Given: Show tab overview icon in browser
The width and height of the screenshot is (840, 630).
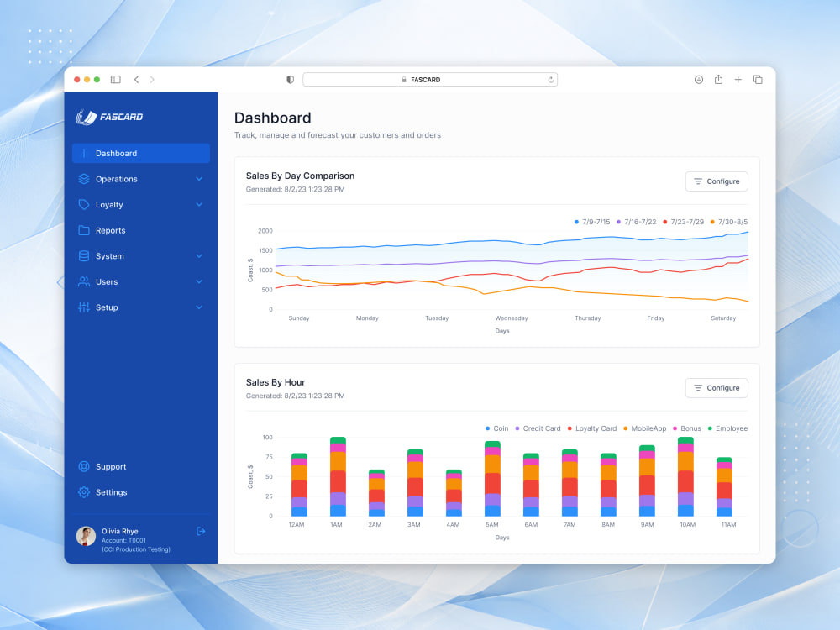Looking at the screenshot, I should pyautogui.click(x=758, y=79).
